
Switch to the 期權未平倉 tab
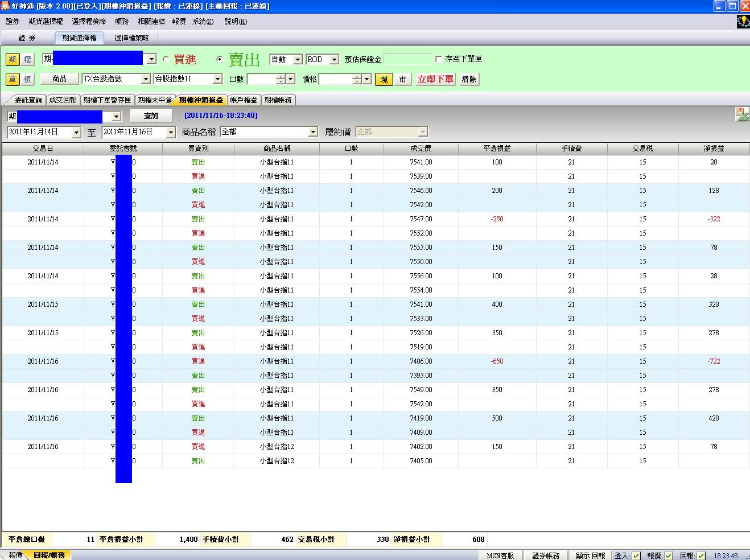pyautogui.click(x=154, y=100)
